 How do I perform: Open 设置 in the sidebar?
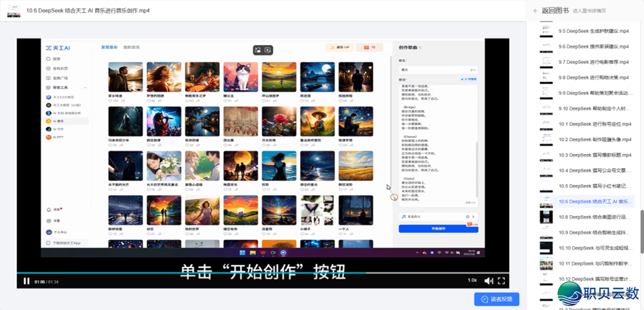point(54,221)
